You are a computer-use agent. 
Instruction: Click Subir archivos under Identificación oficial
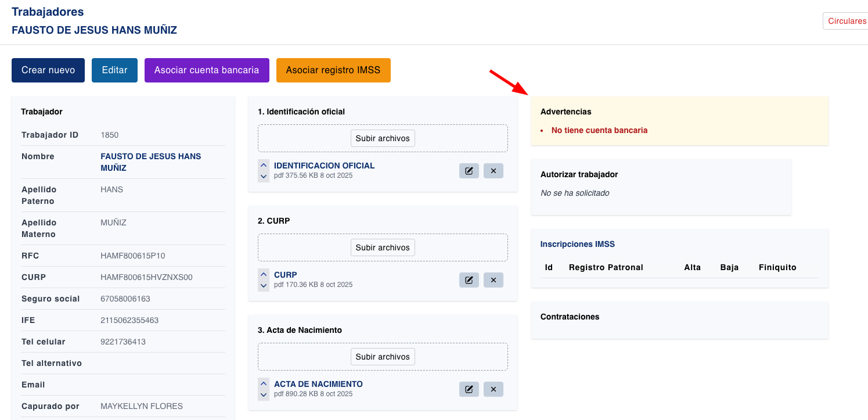point(383,138)
